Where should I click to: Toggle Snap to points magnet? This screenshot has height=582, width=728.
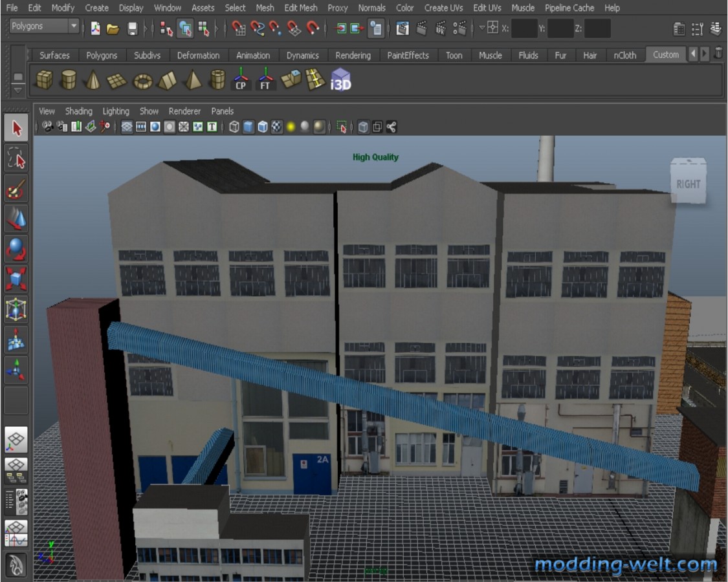click(275, 28)
